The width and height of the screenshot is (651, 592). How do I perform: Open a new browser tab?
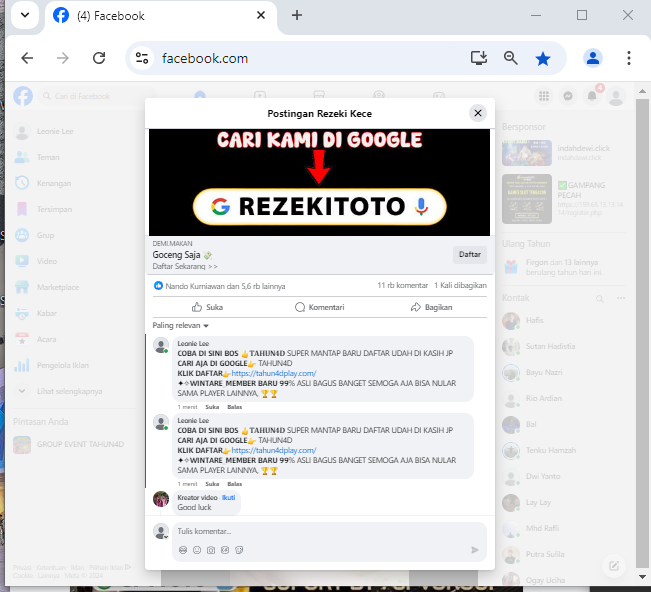click(296, 15)
